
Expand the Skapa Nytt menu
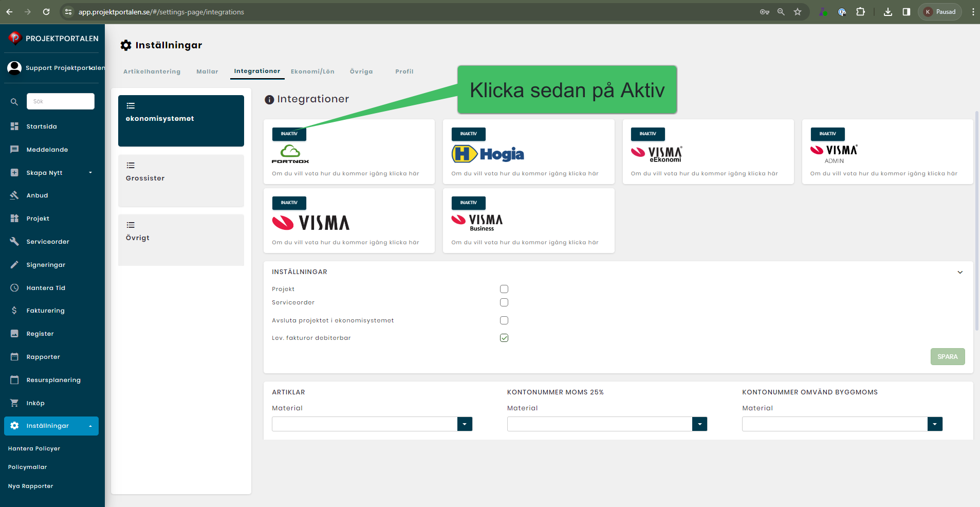tap(90, 173)
